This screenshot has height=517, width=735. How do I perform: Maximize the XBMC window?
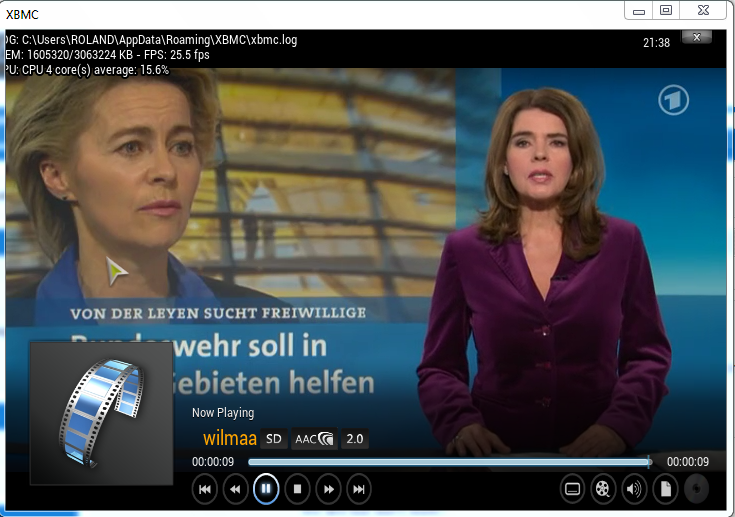point(666,10)
